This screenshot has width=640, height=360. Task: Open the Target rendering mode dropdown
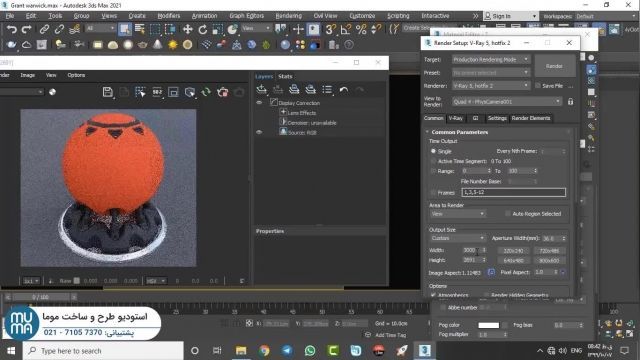pos(491,60)
